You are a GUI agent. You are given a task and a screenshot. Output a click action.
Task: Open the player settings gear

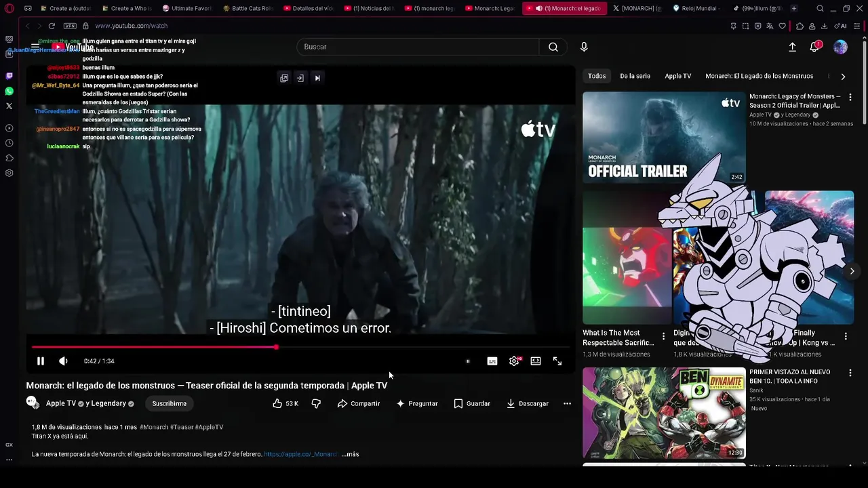click(x=515, y=361)
